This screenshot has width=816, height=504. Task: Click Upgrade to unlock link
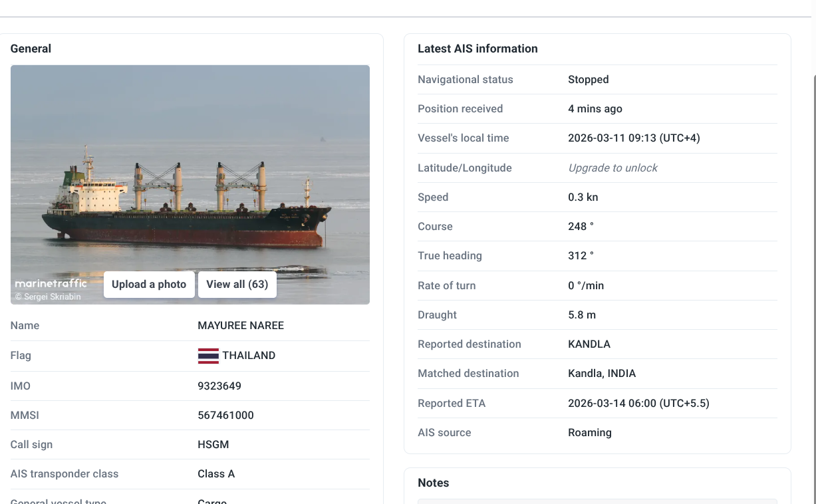click(x=612, y=168)
